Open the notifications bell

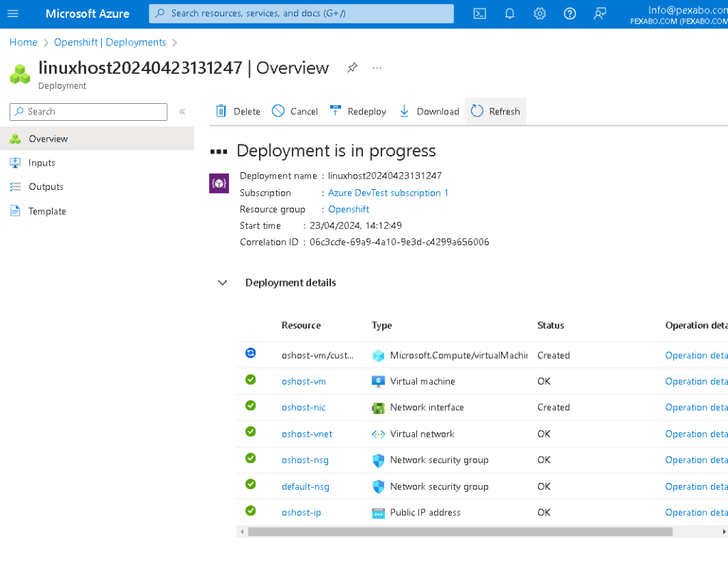tap(510, 14)
